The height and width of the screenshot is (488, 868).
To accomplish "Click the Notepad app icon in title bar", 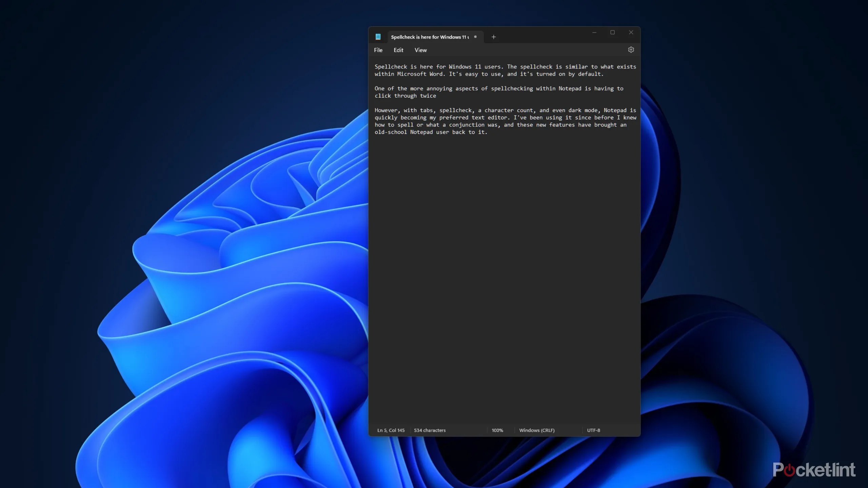I will coord(378,37).
